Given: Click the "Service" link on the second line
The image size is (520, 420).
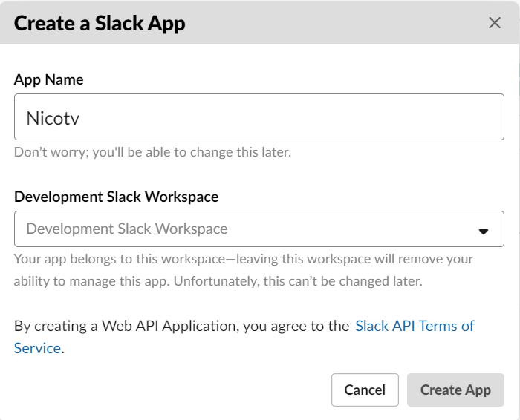Looking at the screenshot, I should pos(37,348).
